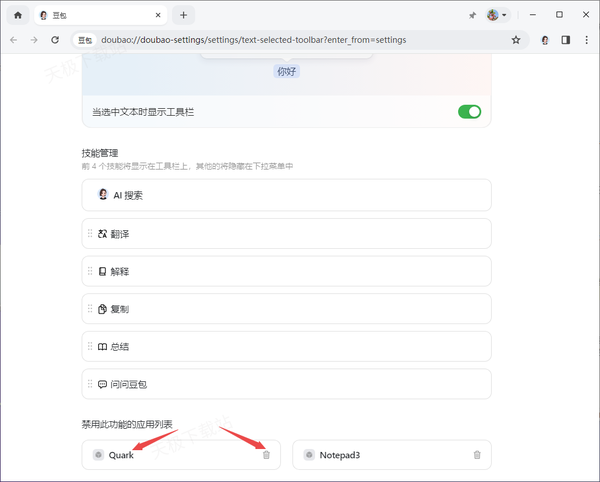The width and height of the screenshot is (600, 482).
Task: Click the 问问豆包 chat bubble icon
Action: [102, 384]
